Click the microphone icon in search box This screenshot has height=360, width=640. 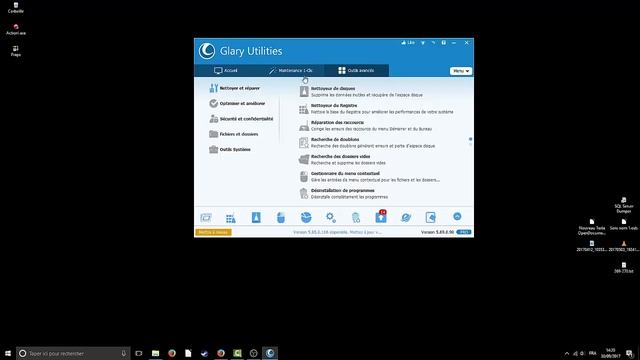tap(123, 353)
